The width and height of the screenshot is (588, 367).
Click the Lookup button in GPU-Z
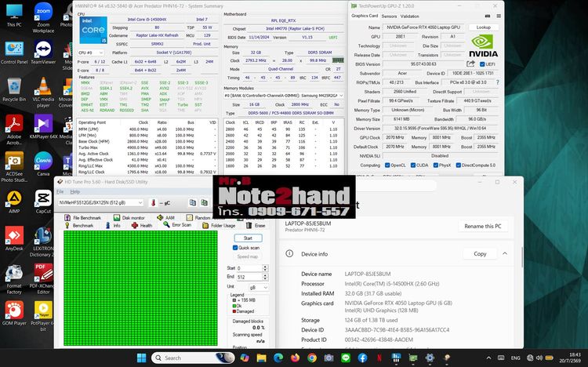[x=484, y=27]
